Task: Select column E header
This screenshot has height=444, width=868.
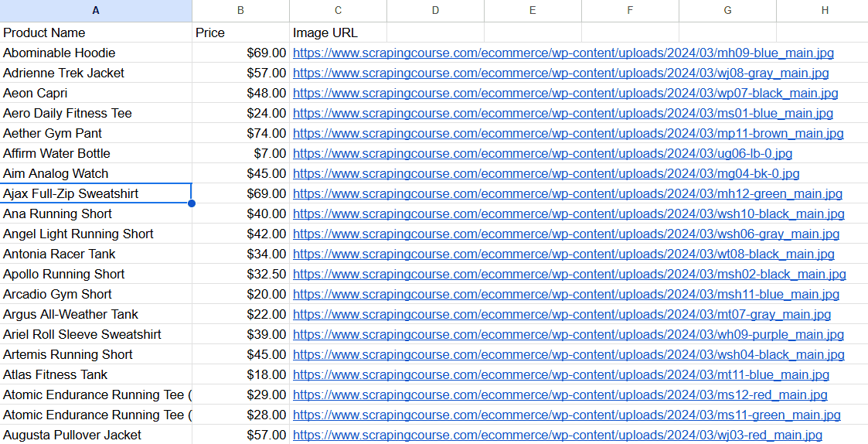Action: 533,11
